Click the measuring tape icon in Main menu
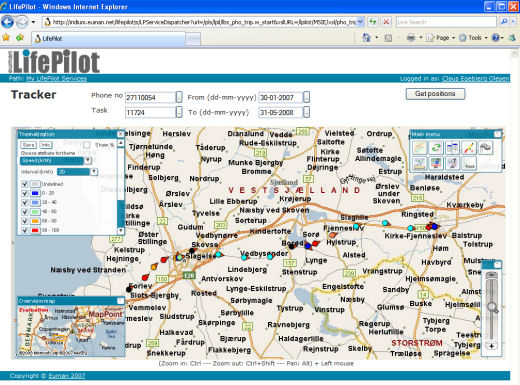 (485, 148)
